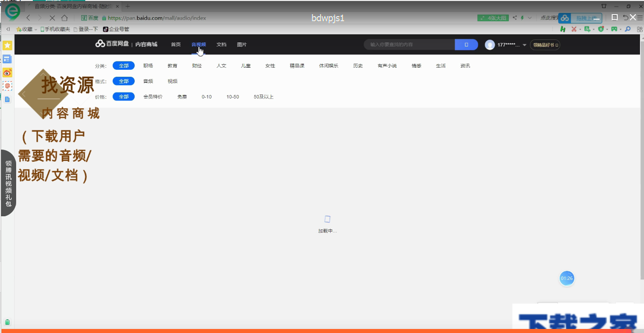The image size is (644, 333).
Task: Expand the shield extension dropdown arrow
Action: pyautogui.click(x=606, y=29)
